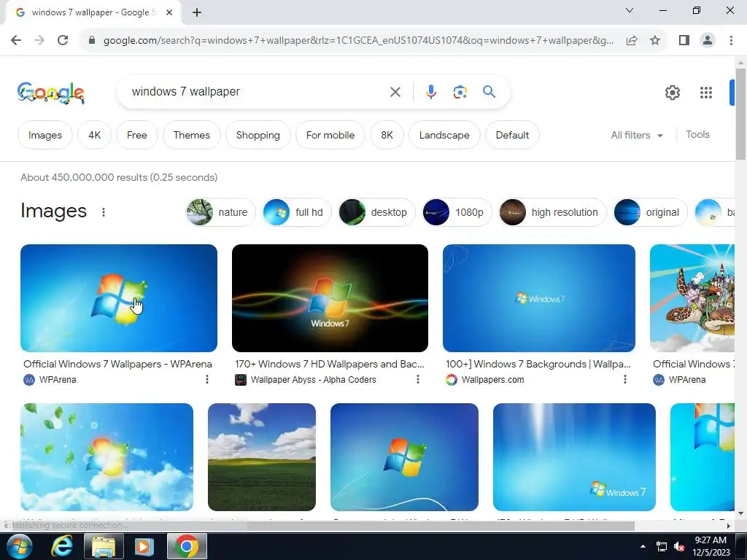Open Chrome three-dot menu
Screen dimensions: 747x560
tap(731, 40)
